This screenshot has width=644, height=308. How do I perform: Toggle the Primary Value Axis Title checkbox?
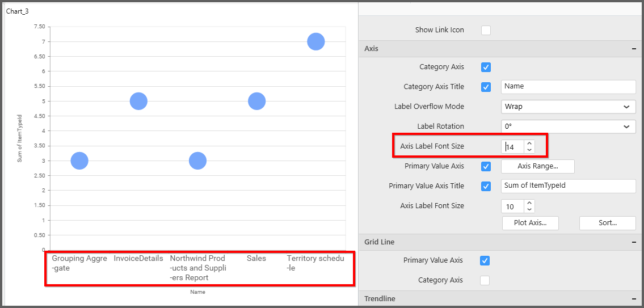coord(486,186)
